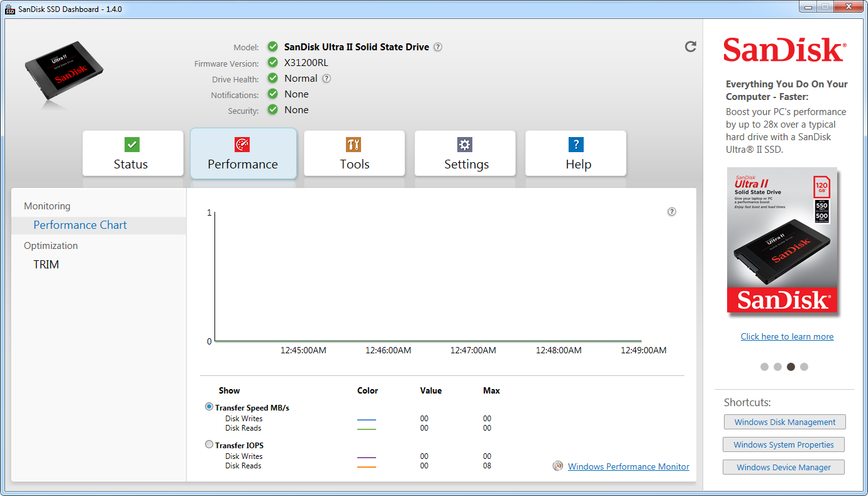Open the Windows Performance Monitor link
This screenshot has width=868, height=496.
click(628, 466)
